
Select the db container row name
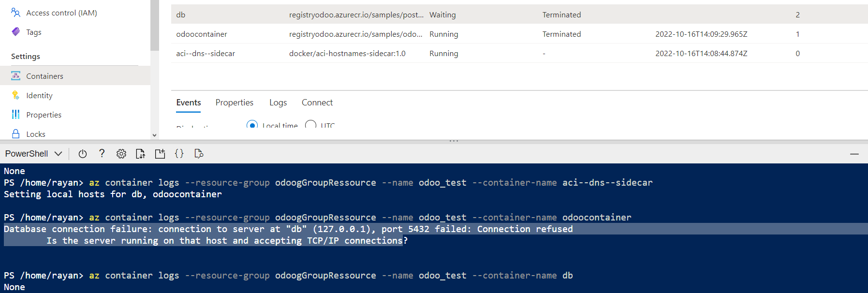click(181, 15)
